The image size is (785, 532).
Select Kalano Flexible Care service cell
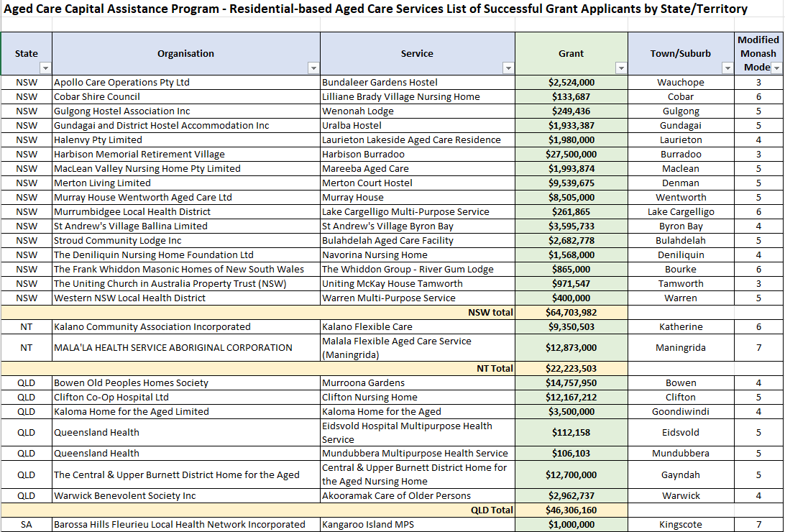(x=418, y=327)
